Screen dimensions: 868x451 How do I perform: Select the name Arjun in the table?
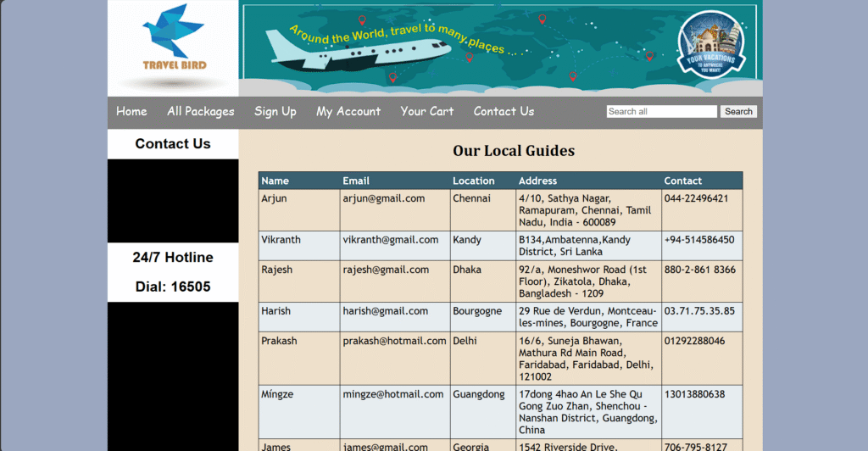point(274,198)
